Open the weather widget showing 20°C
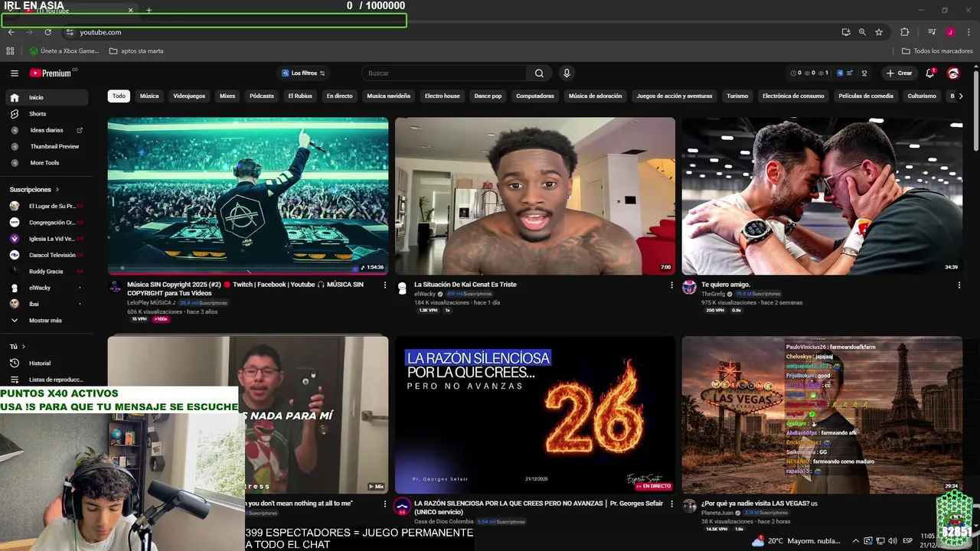 pyautogui.click(x=797, y=541)
